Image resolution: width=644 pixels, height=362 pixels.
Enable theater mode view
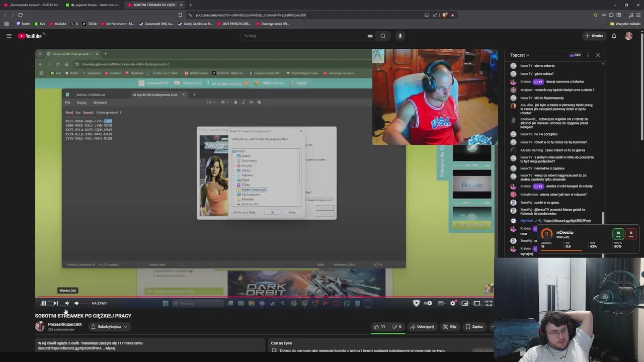point(477,303)
